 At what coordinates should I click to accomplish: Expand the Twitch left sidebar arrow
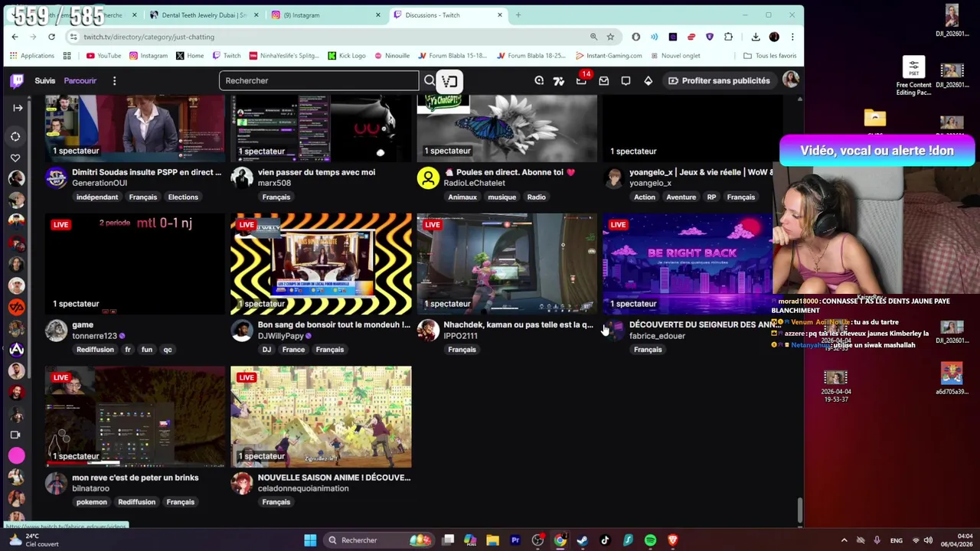coord(18,108)
